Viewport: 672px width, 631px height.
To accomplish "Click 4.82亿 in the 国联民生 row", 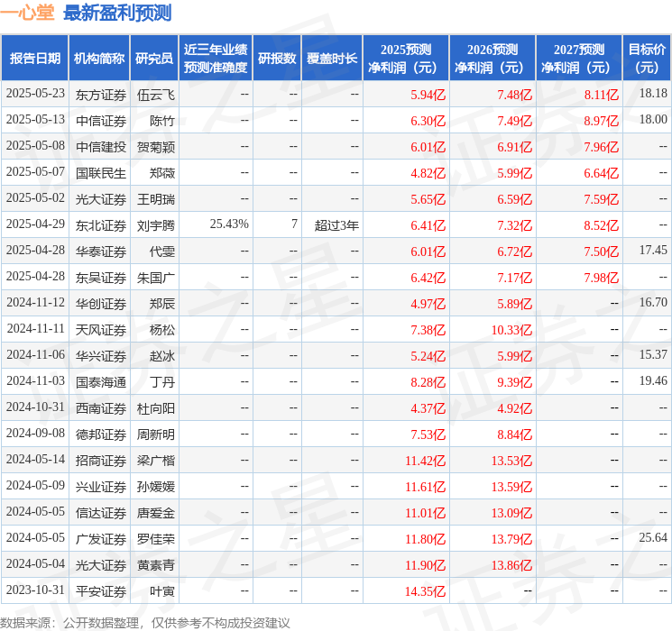I will click(x=428, y=173).
